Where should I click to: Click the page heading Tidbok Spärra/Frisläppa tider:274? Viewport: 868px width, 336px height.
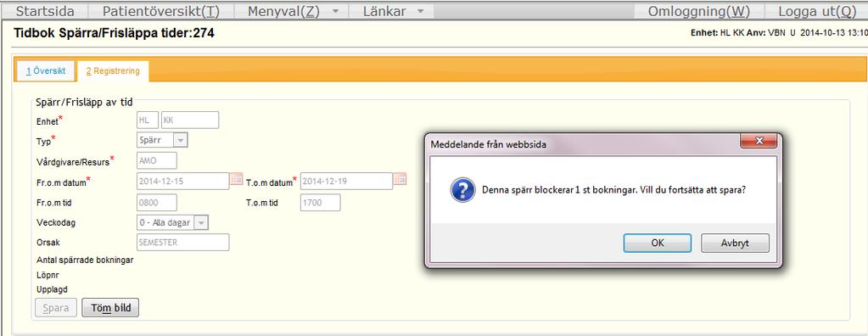114,34
